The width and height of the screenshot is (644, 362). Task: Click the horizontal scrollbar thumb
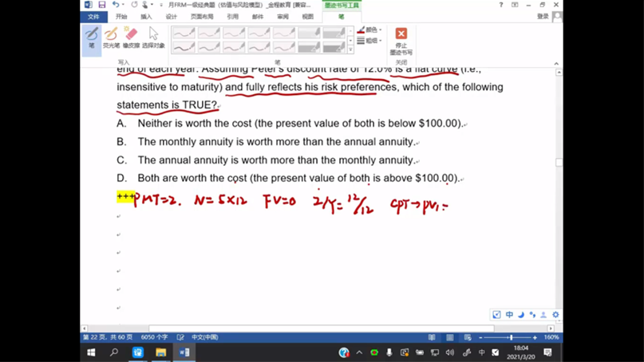(x=321, y=329)
